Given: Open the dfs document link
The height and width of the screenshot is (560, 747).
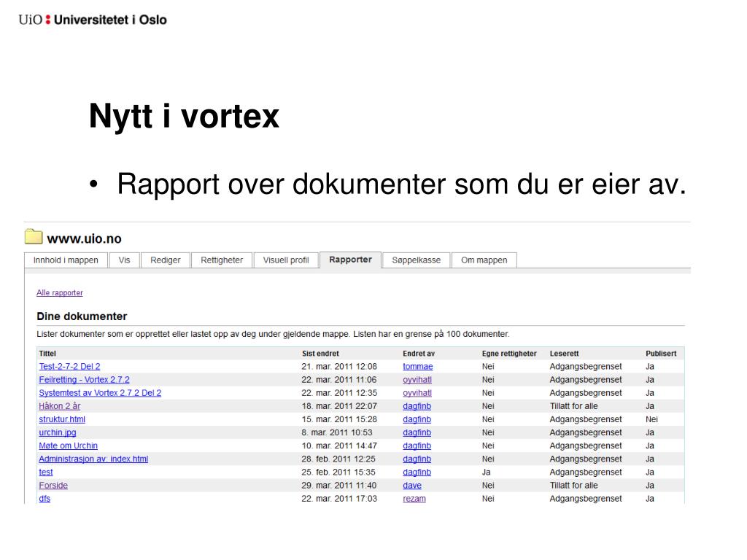Looking at the screenshot, I should [44, 499].
